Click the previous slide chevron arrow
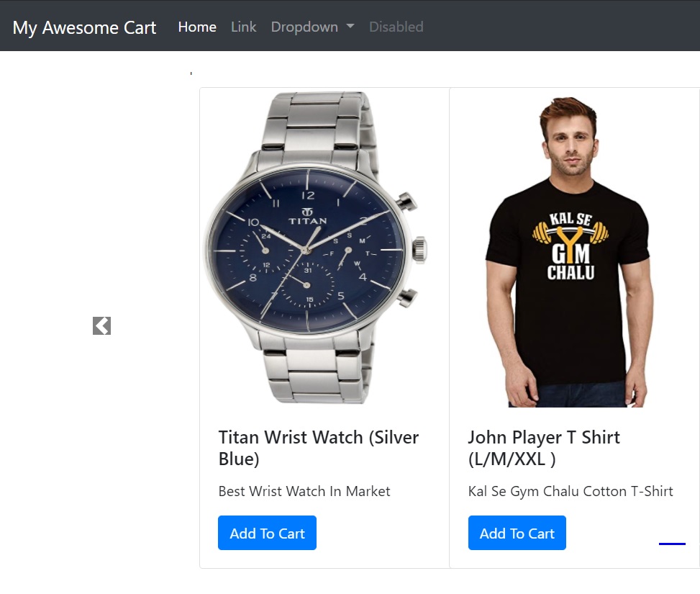Viewport: 700px width, 594px height. point(101,326)
